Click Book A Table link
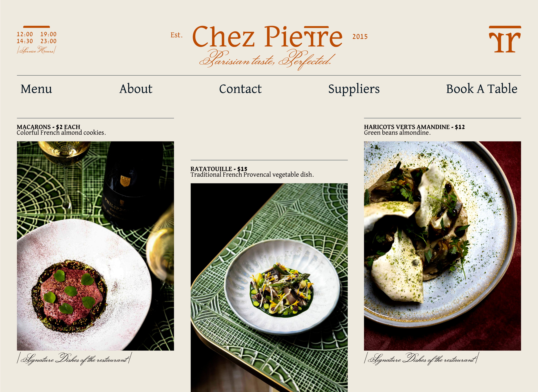 [481, 89]
